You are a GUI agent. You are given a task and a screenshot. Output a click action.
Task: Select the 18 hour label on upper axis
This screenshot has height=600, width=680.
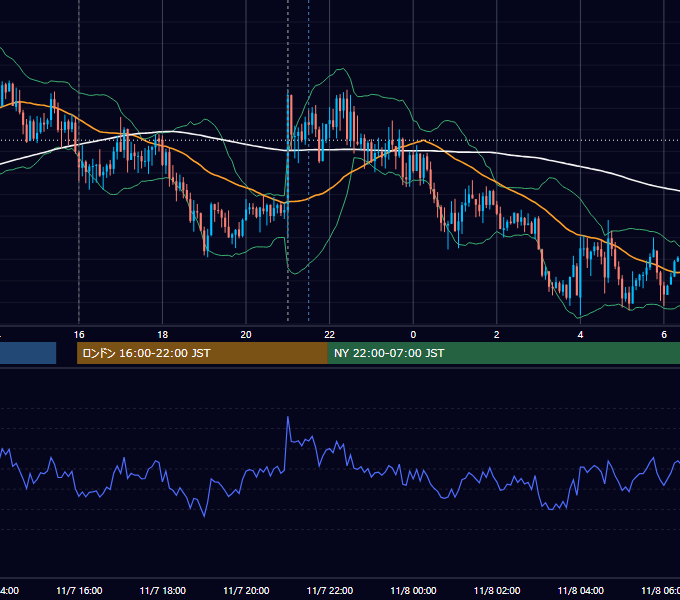point(163,335)
